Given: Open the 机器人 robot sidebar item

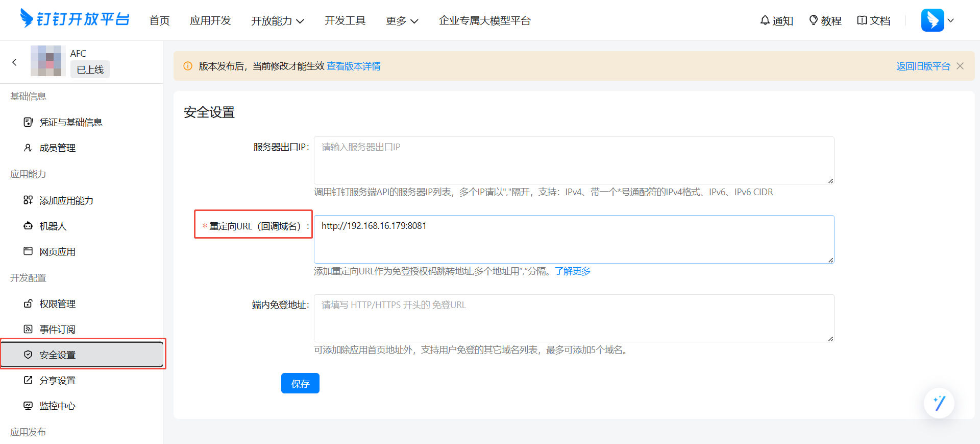Looking at the screenshot, I should point(53,226).
